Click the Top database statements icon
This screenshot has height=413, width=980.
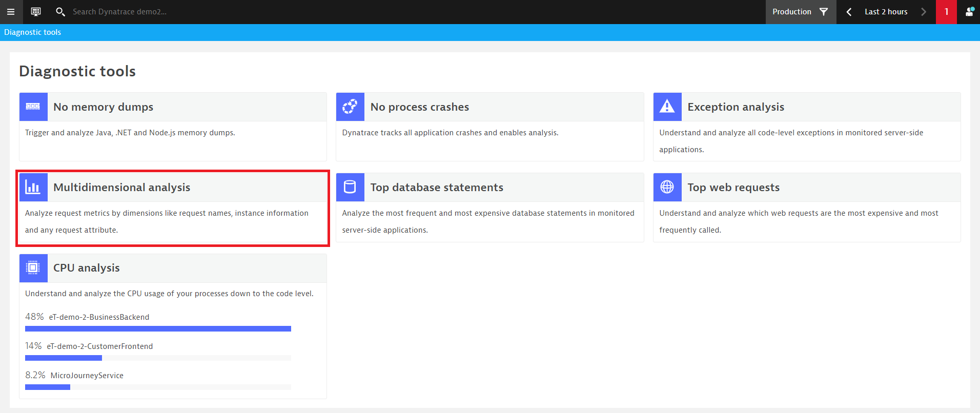point(350,187)
